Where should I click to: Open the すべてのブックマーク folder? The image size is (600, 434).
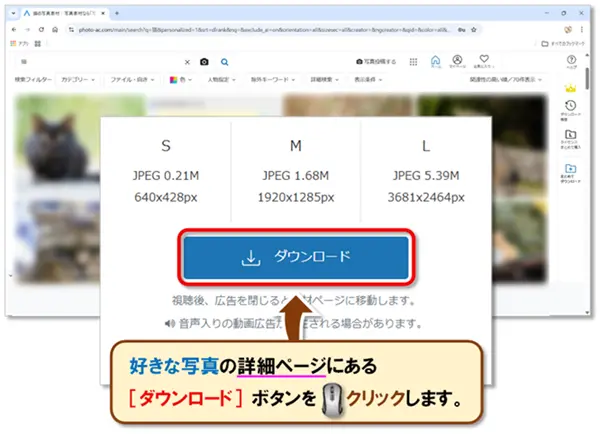pos(563,44)
